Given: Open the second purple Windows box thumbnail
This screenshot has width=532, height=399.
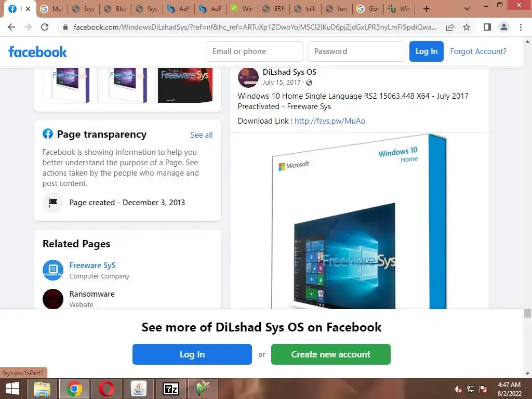Looking at the screenshot, I should pyautogui.click(x=128, y=85).
